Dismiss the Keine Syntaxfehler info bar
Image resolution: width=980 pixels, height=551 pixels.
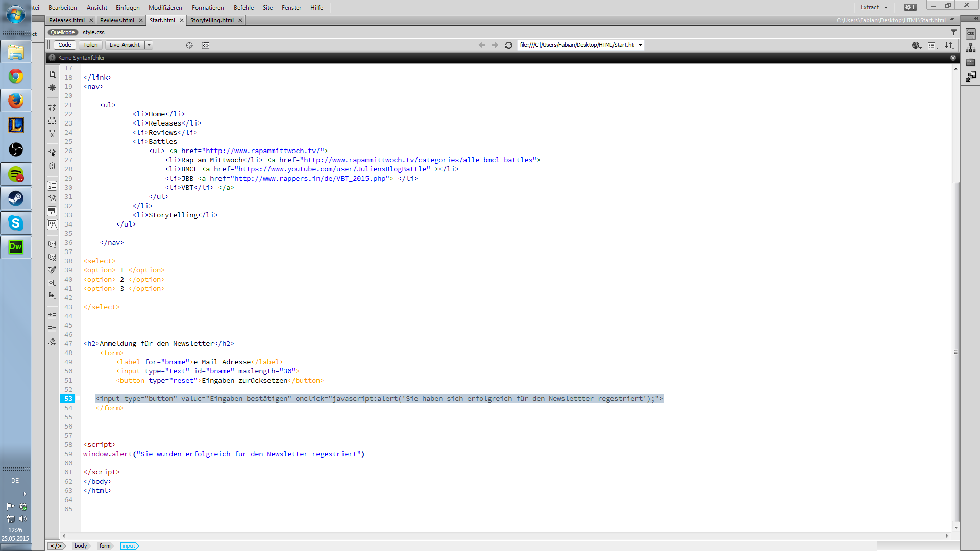(x=953, y=58)
